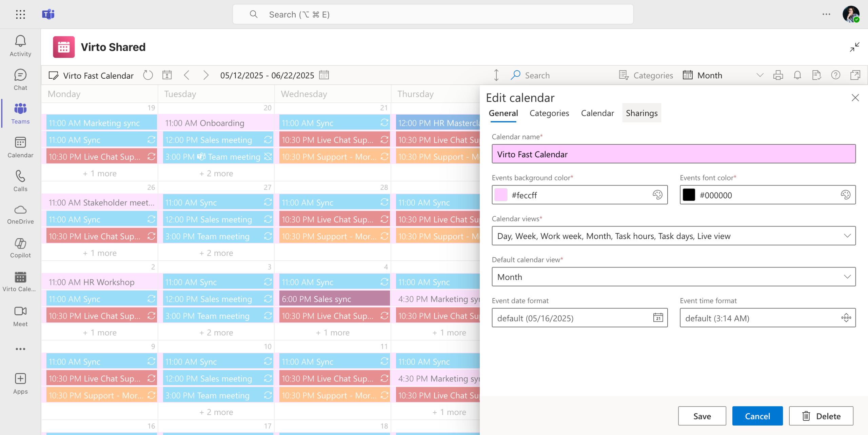Open Copilot in the sidebar
868x435 pixels.
20,248
